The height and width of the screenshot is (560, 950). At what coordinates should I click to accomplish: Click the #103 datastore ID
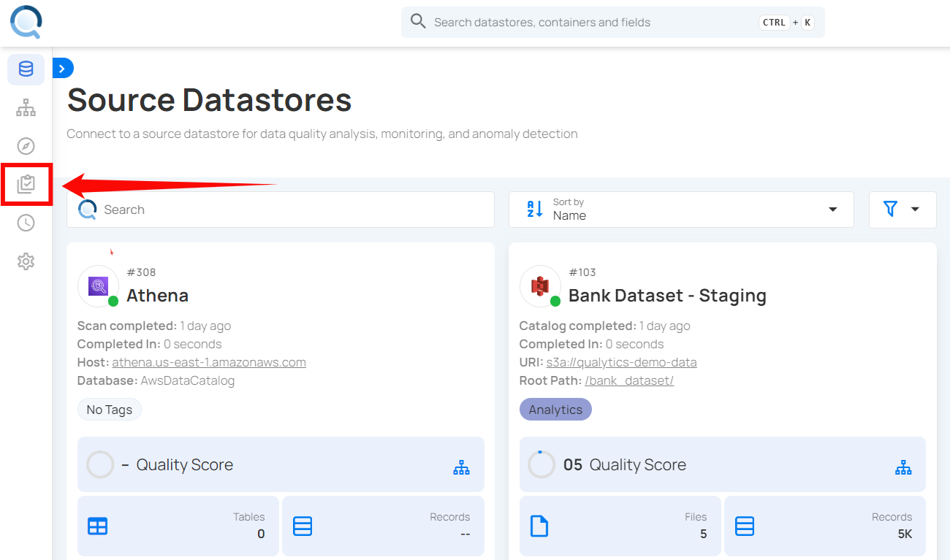coord(582,272)
